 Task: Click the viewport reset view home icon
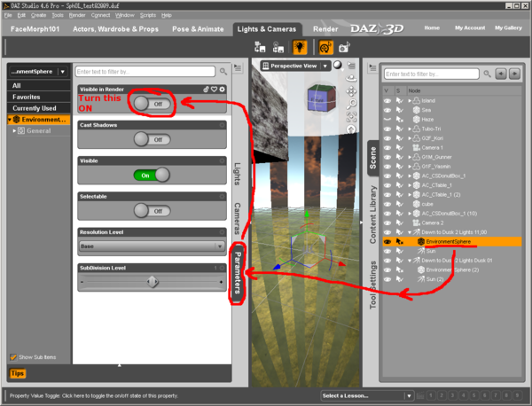click(351, 129)
